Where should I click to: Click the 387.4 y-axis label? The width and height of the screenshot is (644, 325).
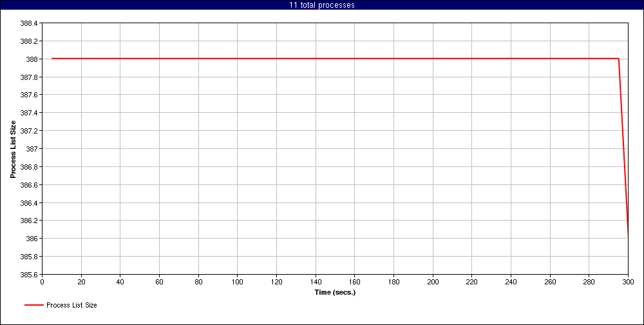(x=29, y=113)
